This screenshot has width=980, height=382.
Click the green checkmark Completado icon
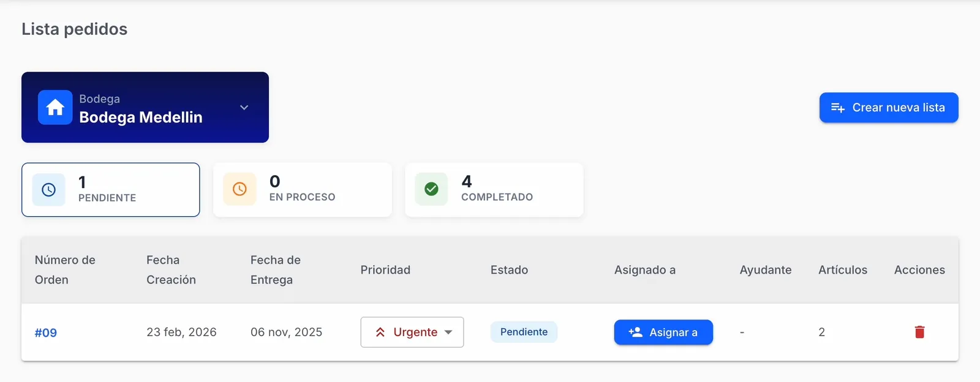(431, 189)
